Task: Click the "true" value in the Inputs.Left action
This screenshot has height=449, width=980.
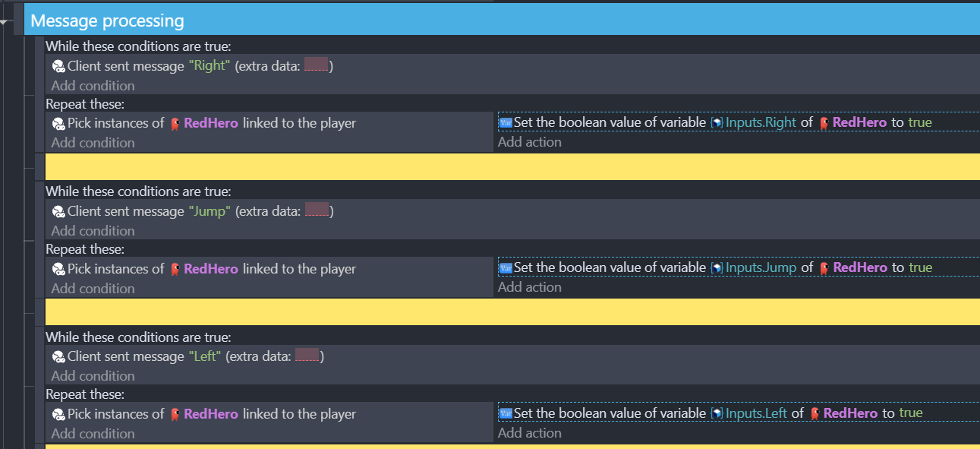Action: [911, 413]
